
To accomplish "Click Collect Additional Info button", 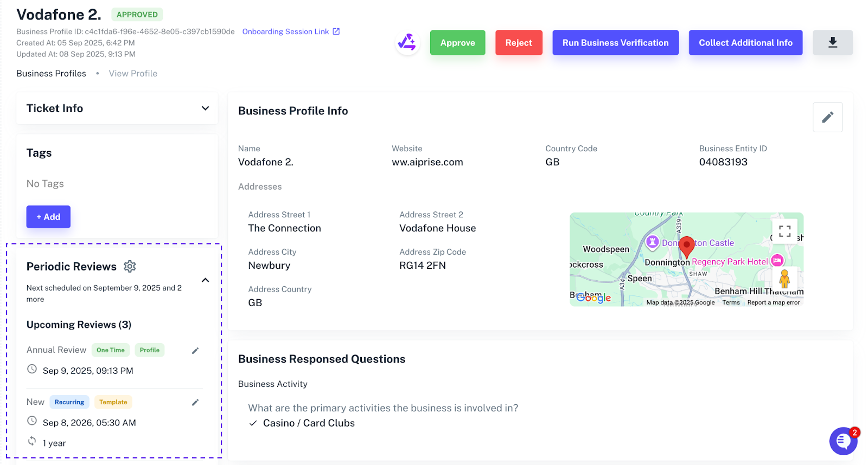I will [745, 43].
